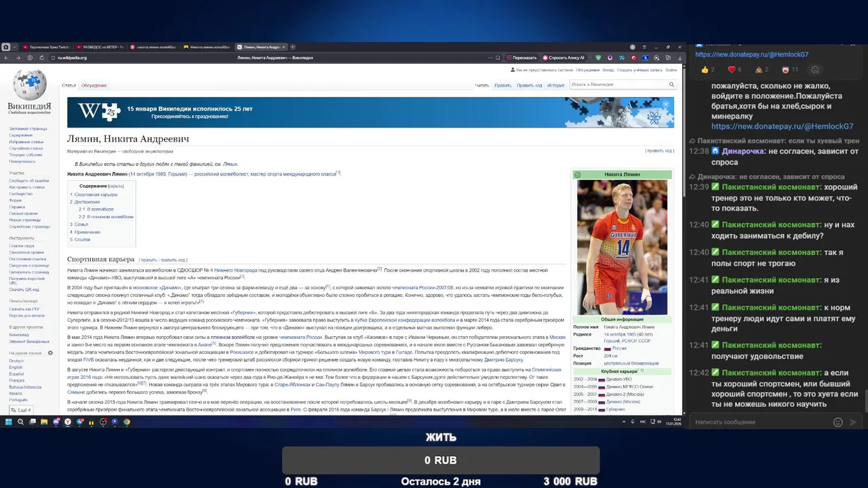Image resolution: width=868 pixels, height=488 pixels.
Task: Open the Примечания contents entry
Action: (87, 232)
